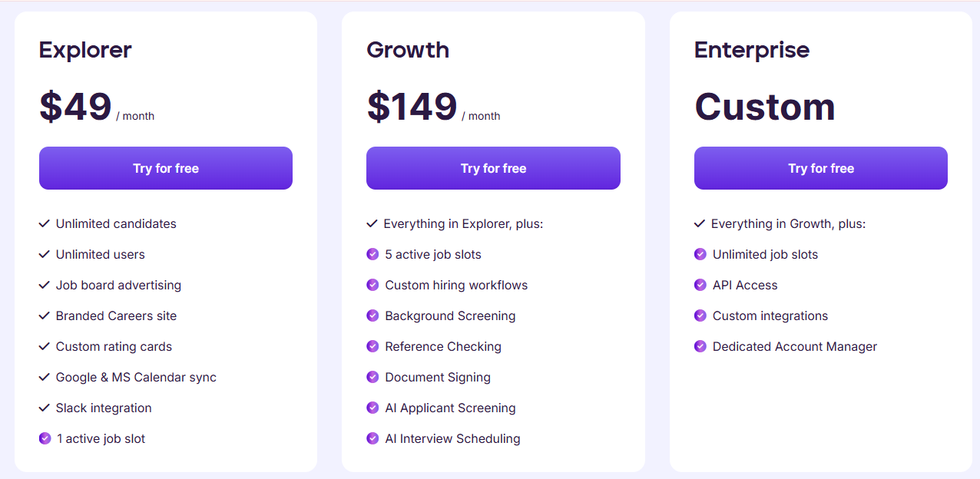Click the checkmark next to Everything in Growth, plus
The width and height of the screenshot is (980, 479).
coord(699,223)
